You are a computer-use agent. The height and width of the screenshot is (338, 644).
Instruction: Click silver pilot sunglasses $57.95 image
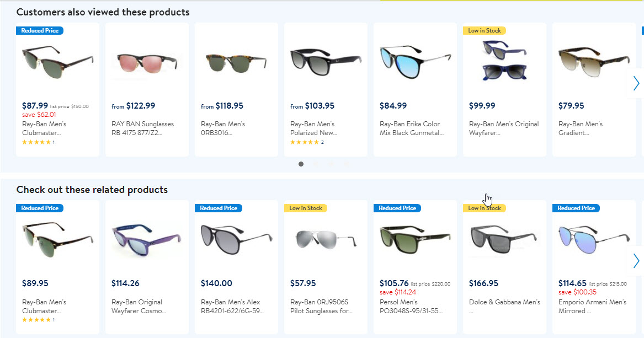coord(326,238)
